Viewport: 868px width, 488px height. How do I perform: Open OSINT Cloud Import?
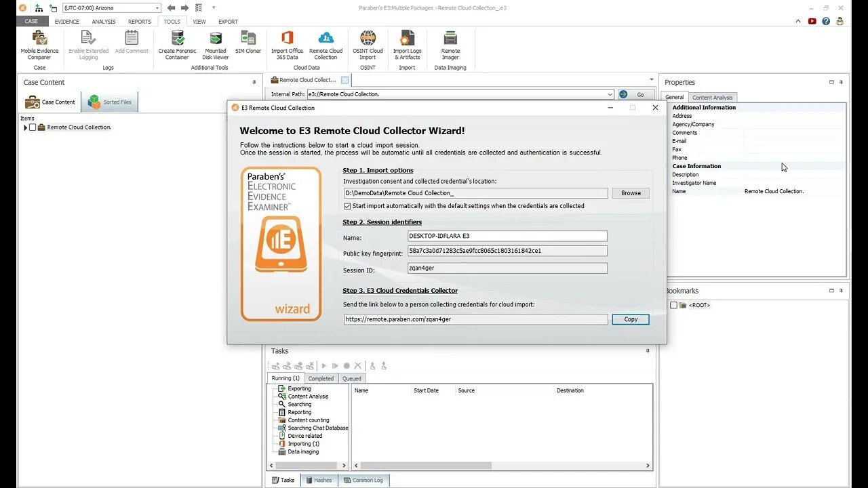click(x=368, y=45)
